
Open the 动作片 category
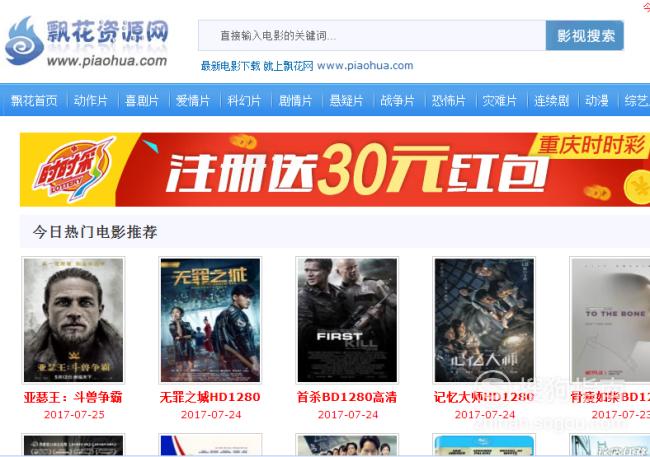(x=91, y=100)
